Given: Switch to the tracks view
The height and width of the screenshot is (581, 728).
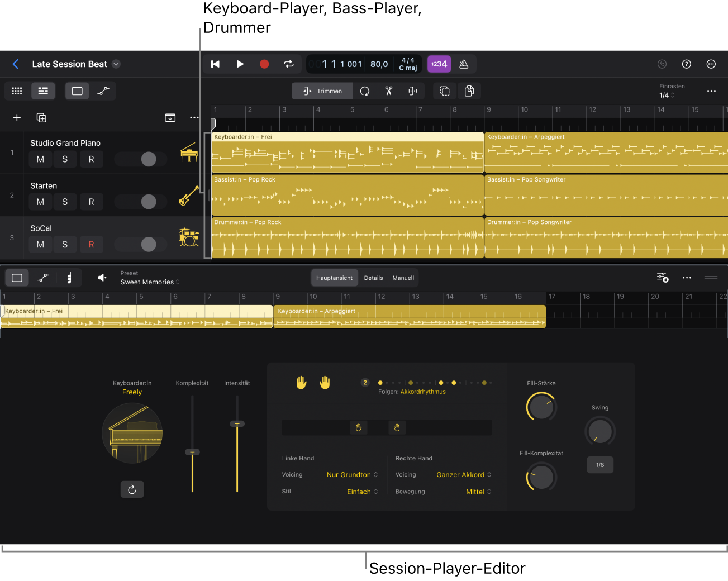Looking at the screenshot, I should coord(43,91).
